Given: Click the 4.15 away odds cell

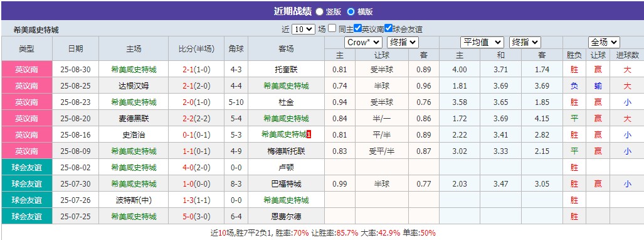Looking at the screenshot, I should click(542, 119).
